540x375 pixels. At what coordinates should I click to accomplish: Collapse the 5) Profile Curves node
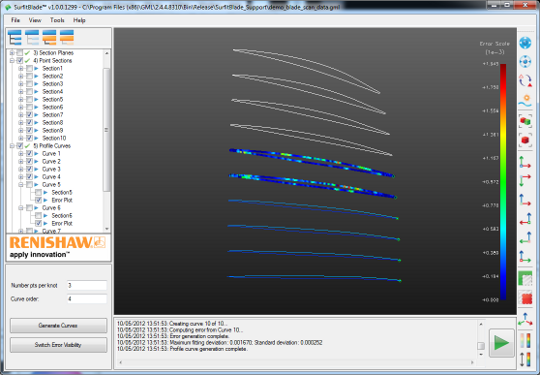point(12,146)
